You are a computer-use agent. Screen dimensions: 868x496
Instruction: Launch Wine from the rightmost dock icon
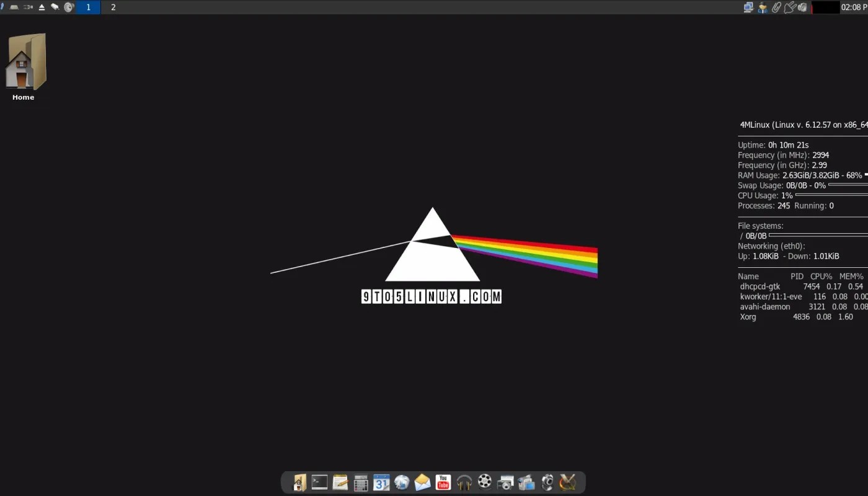tap(567, 482)
